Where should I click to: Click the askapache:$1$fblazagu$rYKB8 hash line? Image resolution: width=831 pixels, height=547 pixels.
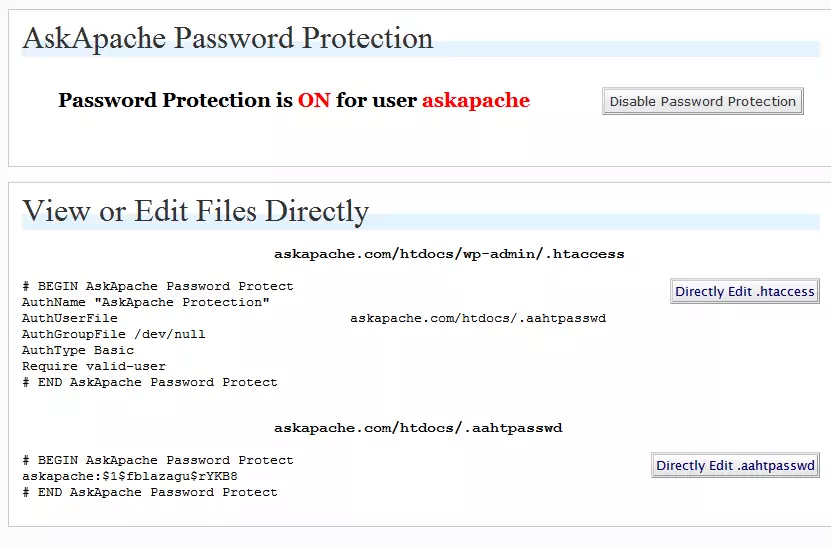coord(130,476)
